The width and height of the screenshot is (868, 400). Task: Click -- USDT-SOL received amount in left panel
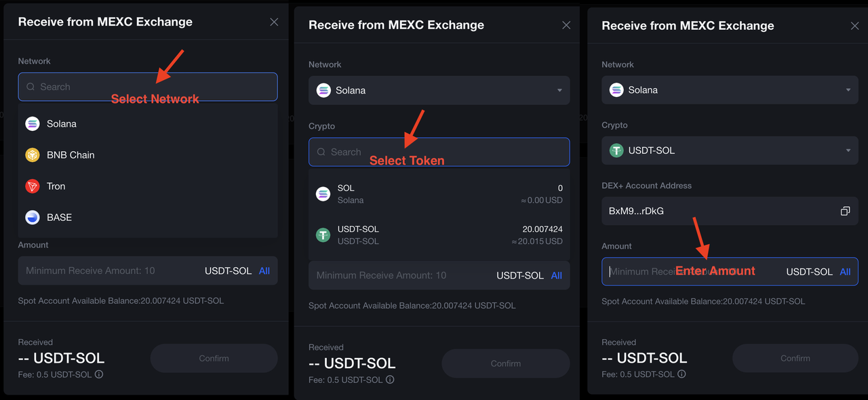click(x=62, y=358)
